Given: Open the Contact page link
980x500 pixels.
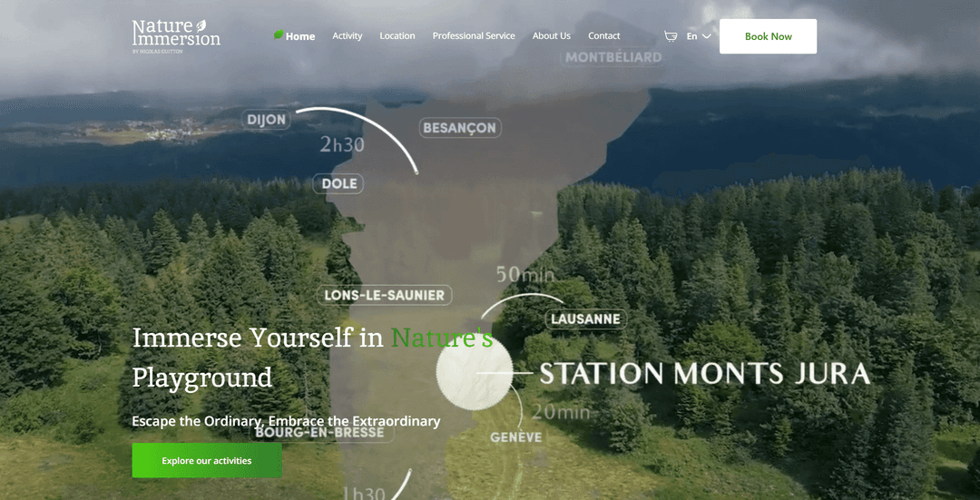Looking at the screenshot, I should click(x=603, y=36).
